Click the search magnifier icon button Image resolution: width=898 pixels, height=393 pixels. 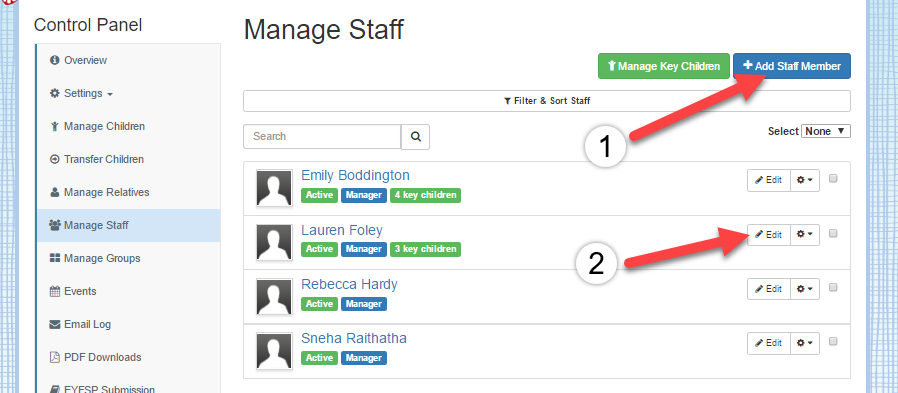pyautogui.click(x=416, y=136)
